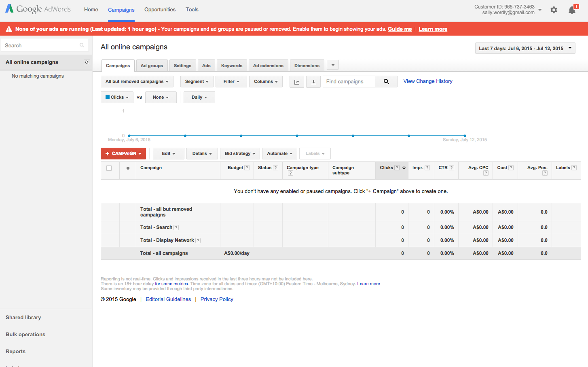Click the Status column help icon

pyautogui.click(x=275, y=168)
